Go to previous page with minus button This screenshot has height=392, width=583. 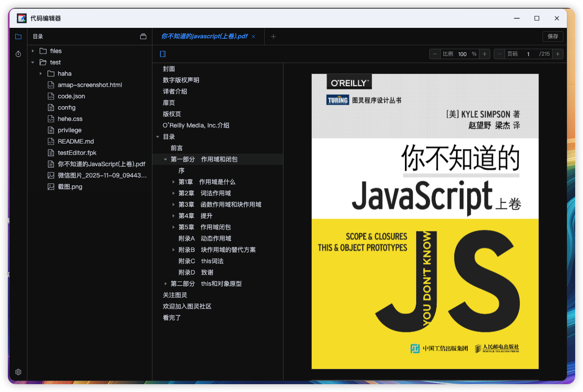[499, 54]
